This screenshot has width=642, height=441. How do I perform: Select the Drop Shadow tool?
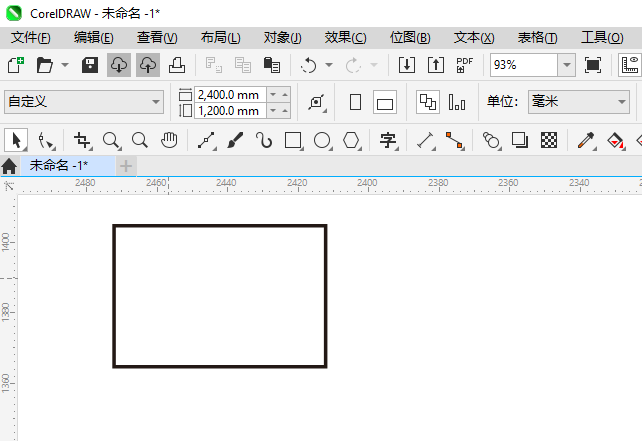click(520, 140)
